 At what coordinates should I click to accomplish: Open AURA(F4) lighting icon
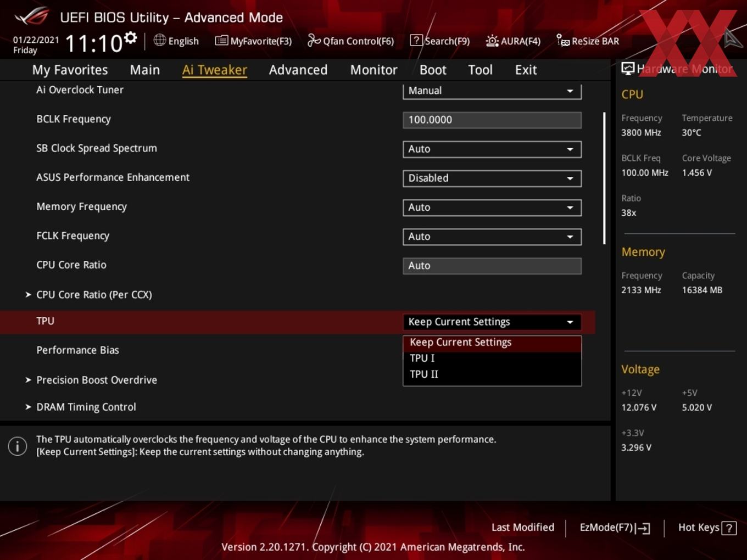point(492,41)
